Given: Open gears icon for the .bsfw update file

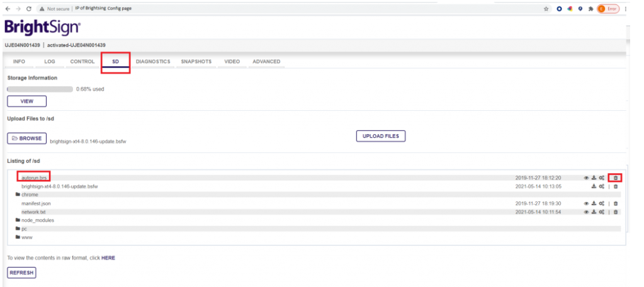Looking at the screenshot, I should click(601, 186).
